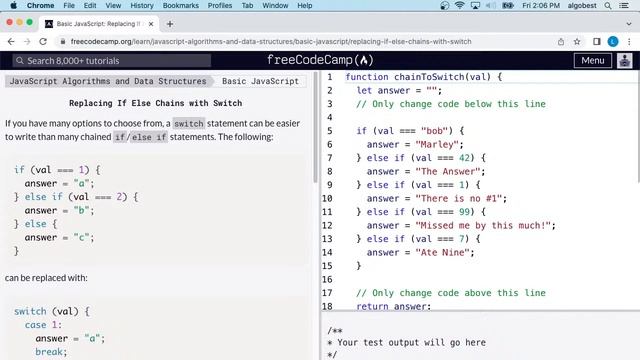The width and height of the screenshot is (640, 360).
Task: Open the Chrome three-dot menu
Action: point(629,42)
